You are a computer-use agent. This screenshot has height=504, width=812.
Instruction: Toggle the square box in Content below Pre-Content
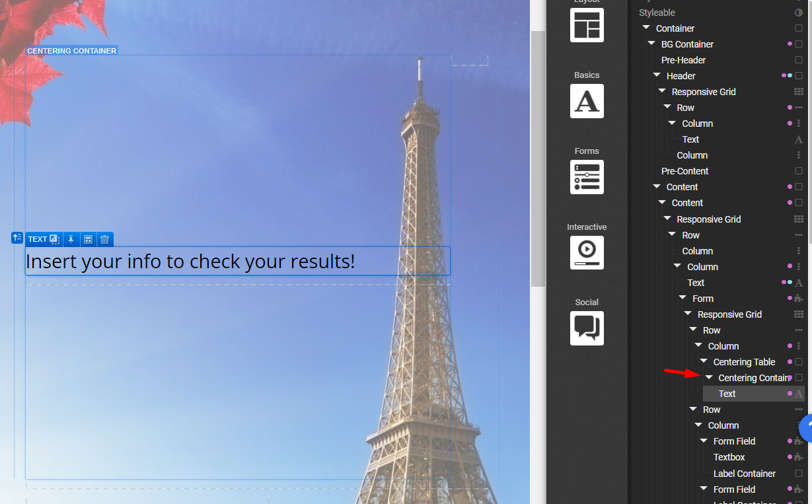pos(799,187)
